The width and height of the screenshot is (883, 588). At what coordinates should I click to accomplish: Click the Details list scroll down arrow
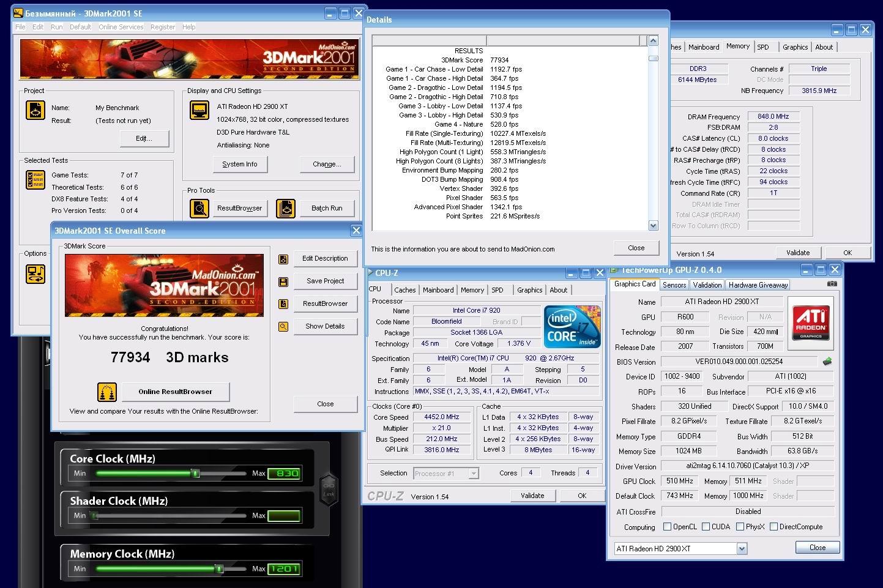(653, 225)
